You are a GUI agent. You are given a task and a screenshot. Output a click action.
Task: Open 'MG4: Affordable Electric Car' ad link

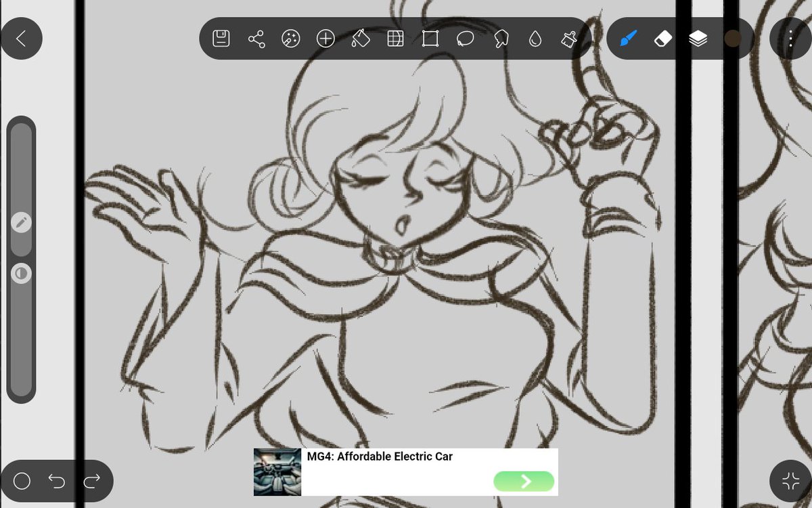pos(380,457)
